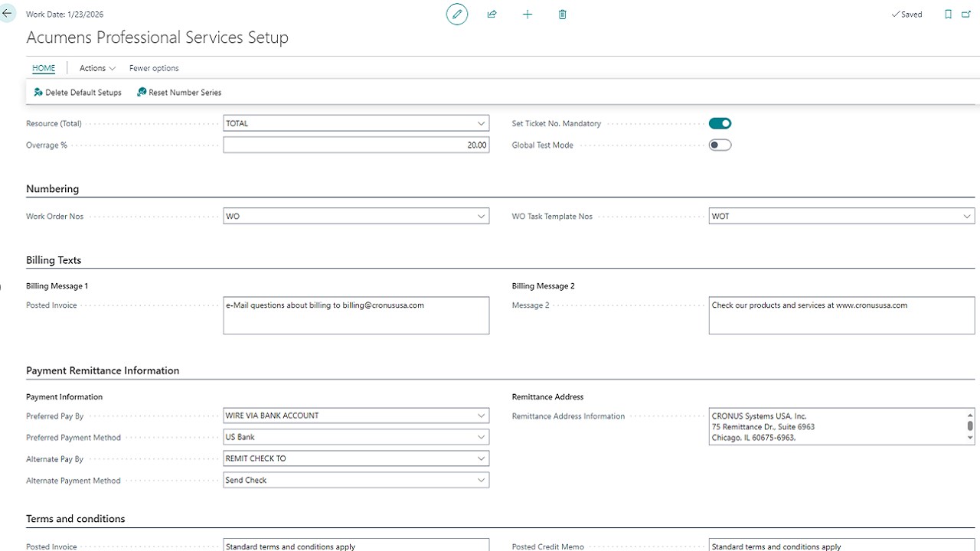Screen dimensions: 980x551
Task: Open the Preferred Pay By dropdown
Action: click(x=481, y=415)
